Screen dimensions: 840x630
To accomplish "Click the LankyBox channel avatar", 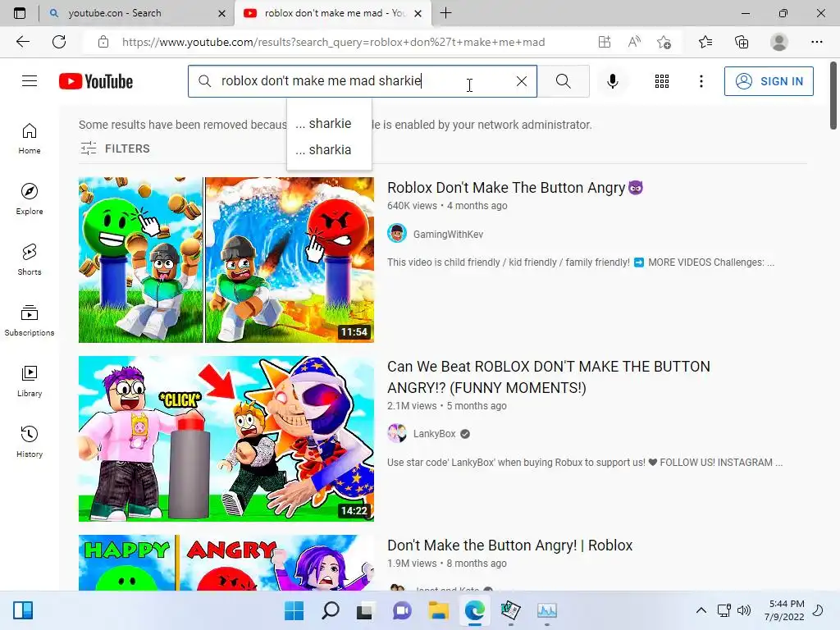I will point(397,433).
